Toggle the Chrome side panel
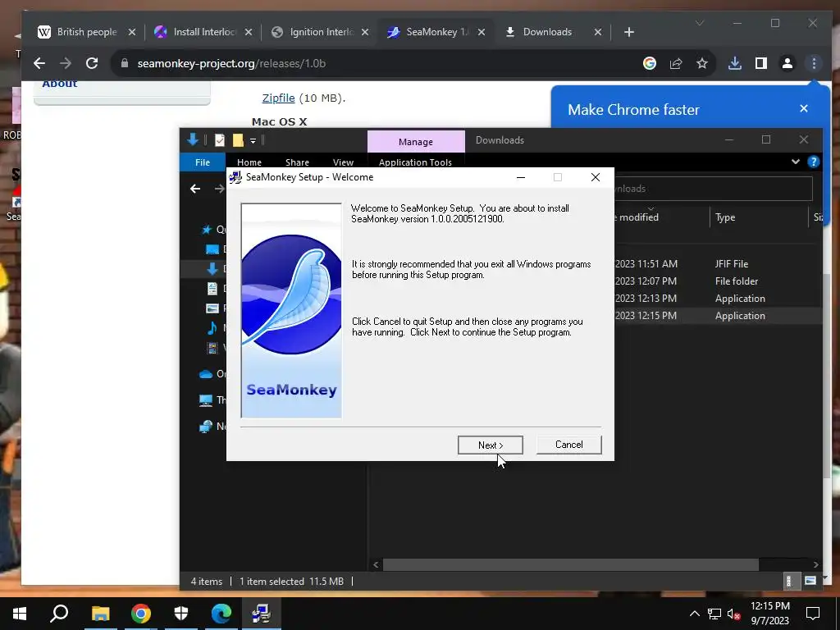Viewport: 840px width, 630px height. pos(760,63)
